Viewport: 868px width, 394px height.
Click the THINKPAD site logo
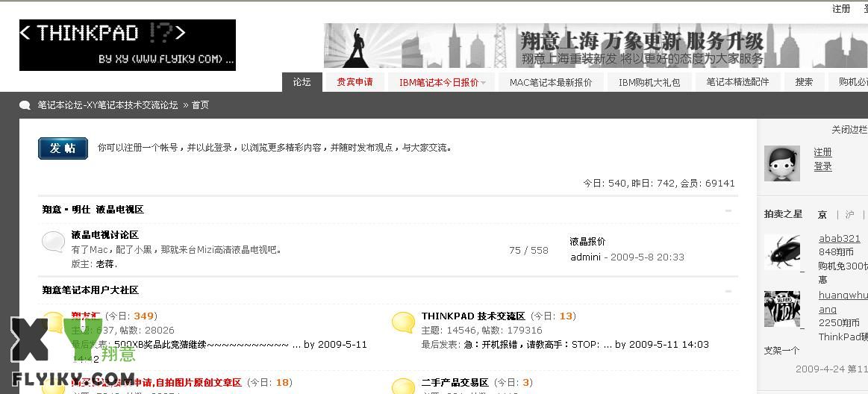[x=127, y=45]
